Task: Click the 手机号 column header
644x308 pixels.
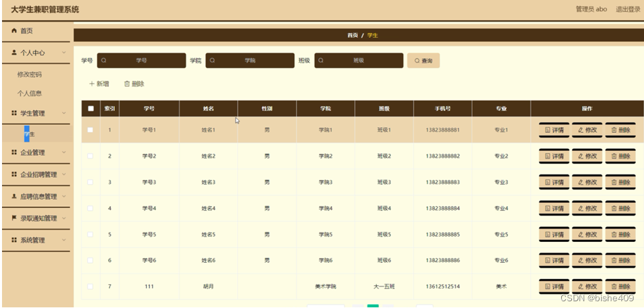Action: pos(443,109)
